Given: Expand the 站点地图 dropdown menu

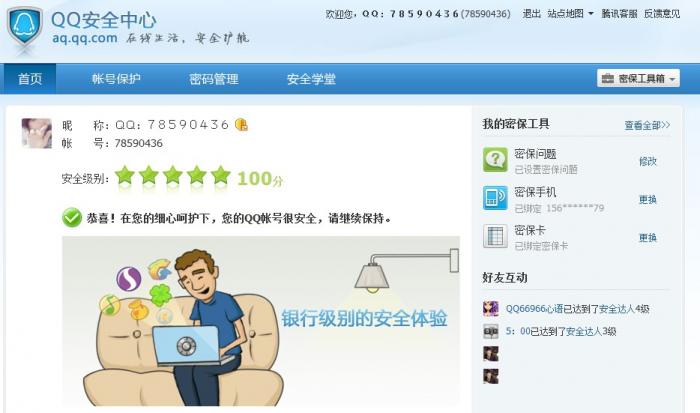Looking at the screenshot, I should click(x=571, y=14).
